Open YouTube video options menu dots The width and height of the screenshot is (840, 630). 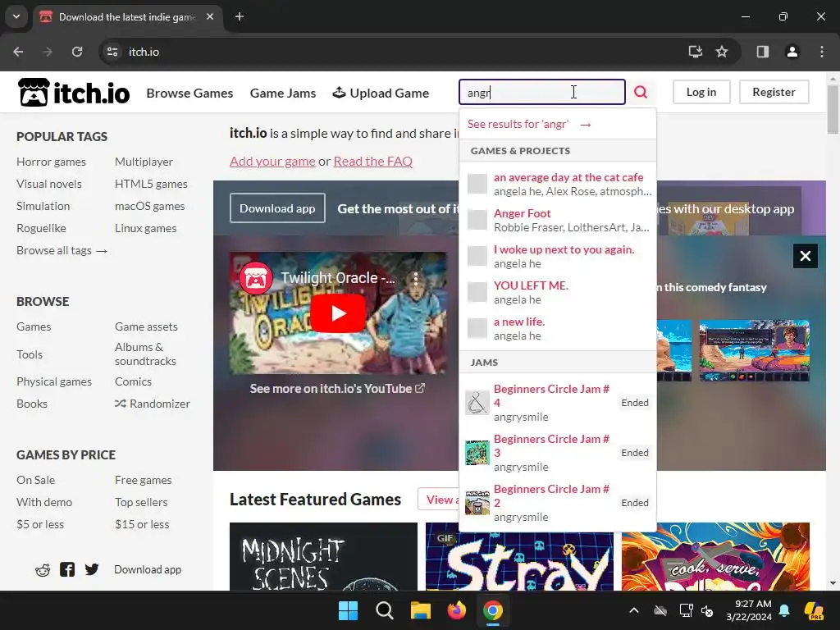coord(415,278)
